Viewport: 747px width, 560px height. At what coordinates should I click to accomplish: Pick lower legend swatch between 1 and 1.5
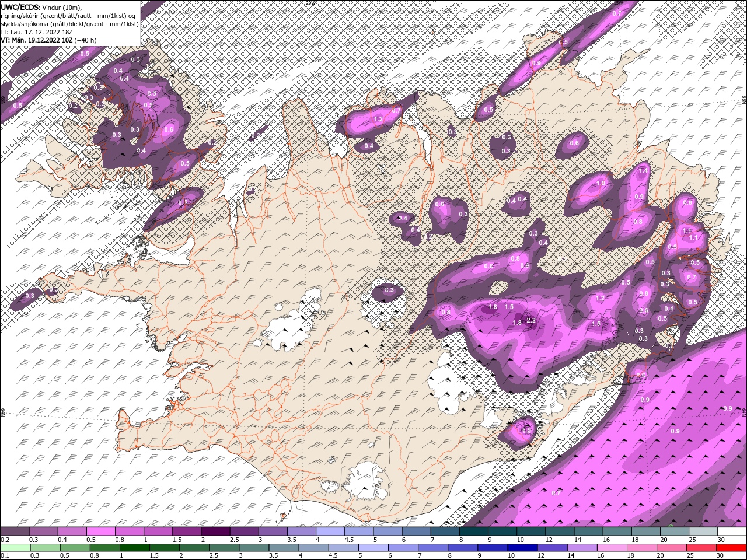135,548
